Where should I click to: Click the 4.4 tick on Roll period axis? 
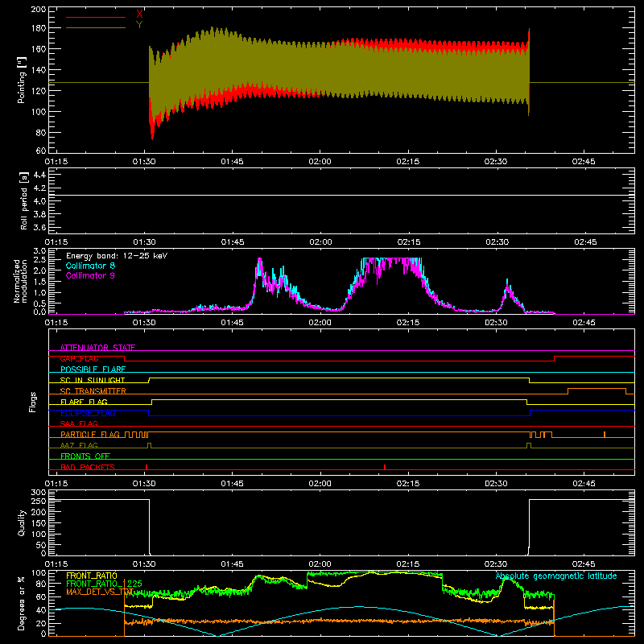[39, 175]
